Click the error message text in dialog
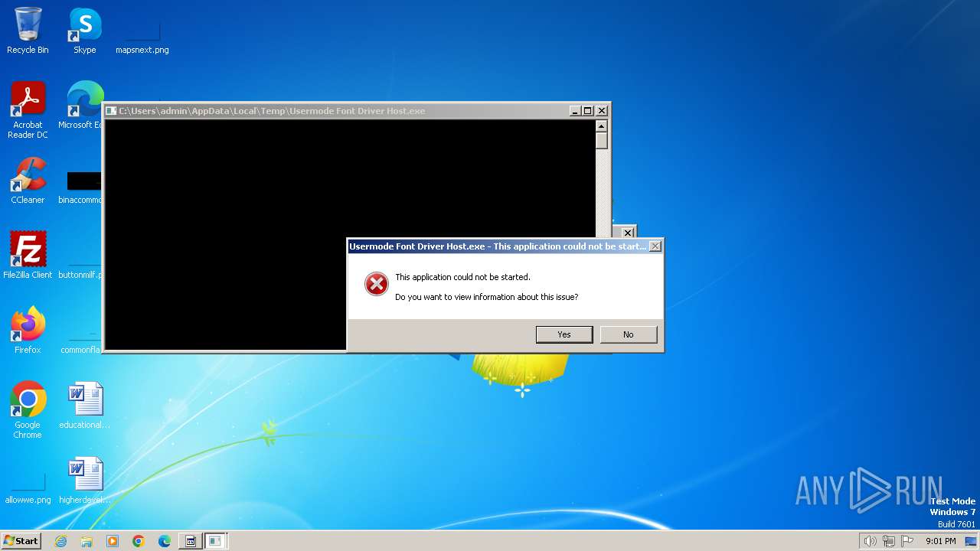980x551 pixels. [462, 277]
